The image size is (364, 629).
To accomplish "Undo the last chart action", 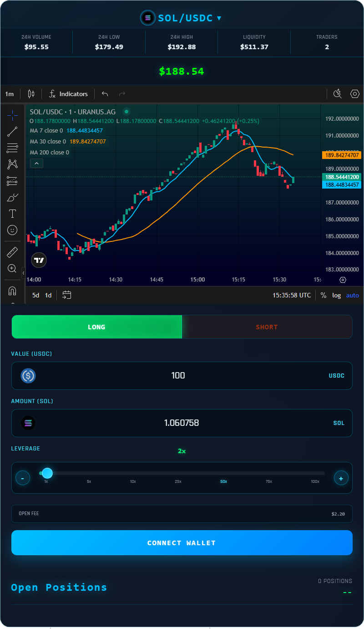I will click(x=105, y=94).
